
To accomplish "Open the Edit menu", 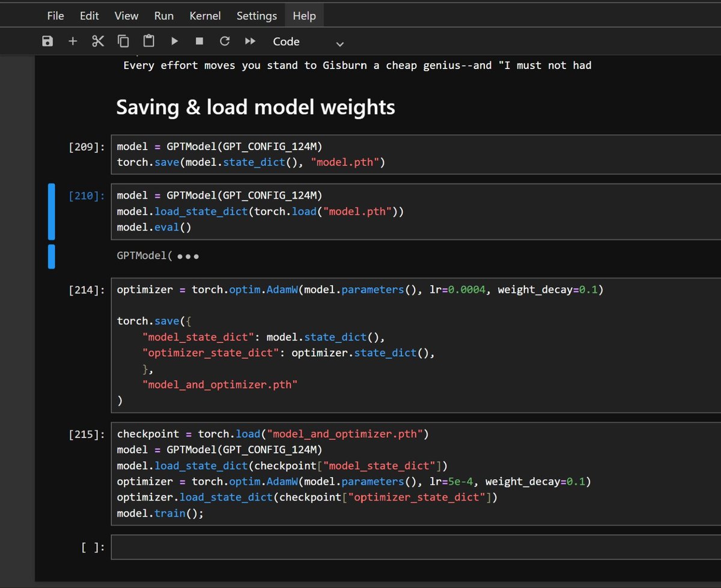I will (90, 16).
